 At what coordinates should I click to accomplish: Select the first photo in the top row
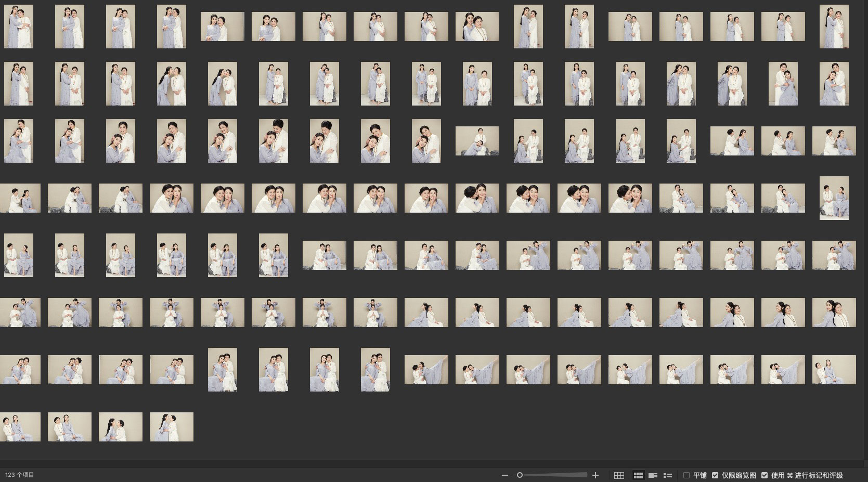point(19,27)
